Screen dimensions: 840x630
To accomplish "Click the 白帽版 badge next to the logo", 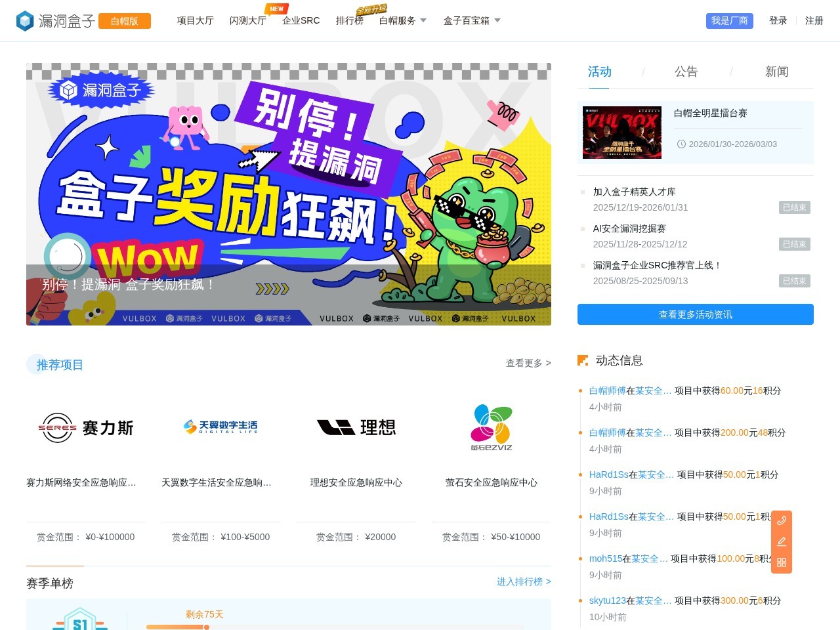I will tap(124, 21).
